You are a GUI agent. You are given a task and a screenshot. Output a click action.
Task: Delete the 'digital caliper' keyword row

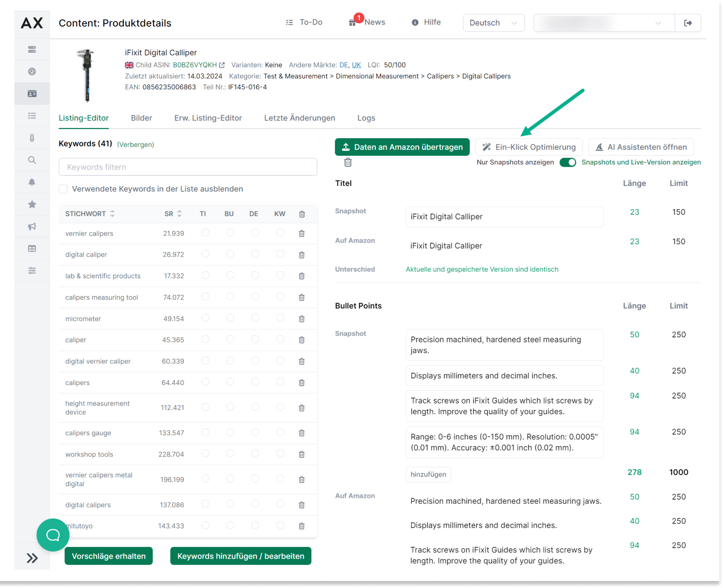tap(302, 255)
